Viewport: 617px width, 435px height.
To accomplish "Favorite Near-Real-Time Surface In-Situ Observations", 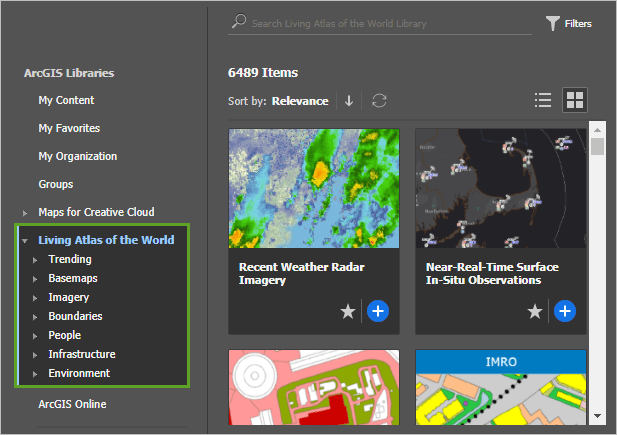I will point(535,311).
